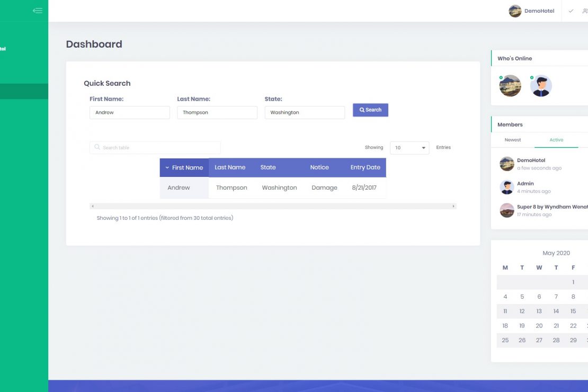Click the man avatar under Who's Online

click(x=541, y=86)
